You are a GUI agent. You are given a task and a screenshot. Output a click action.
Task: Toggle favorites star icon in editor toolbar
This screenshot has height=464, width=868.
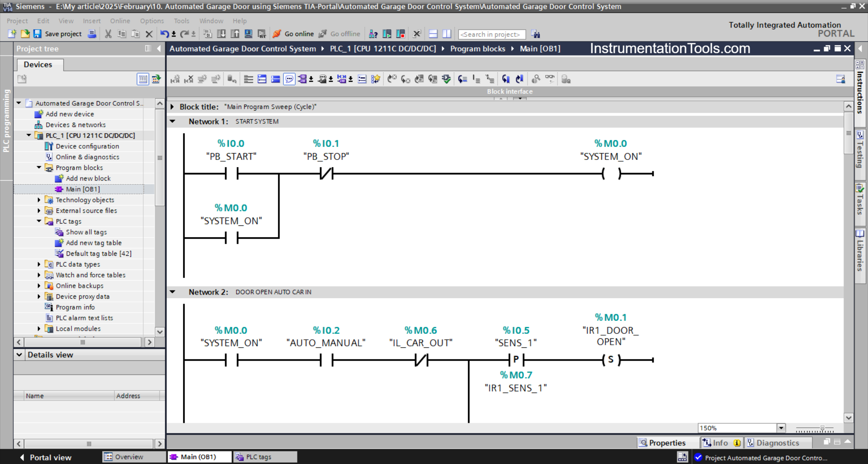pyautogui.click(x=376, y=79)
